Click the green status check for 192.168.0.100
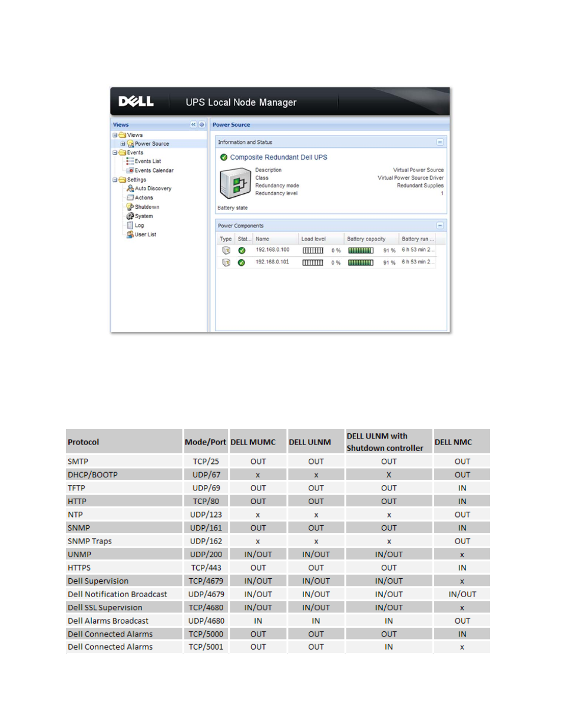 coord(242,251)
